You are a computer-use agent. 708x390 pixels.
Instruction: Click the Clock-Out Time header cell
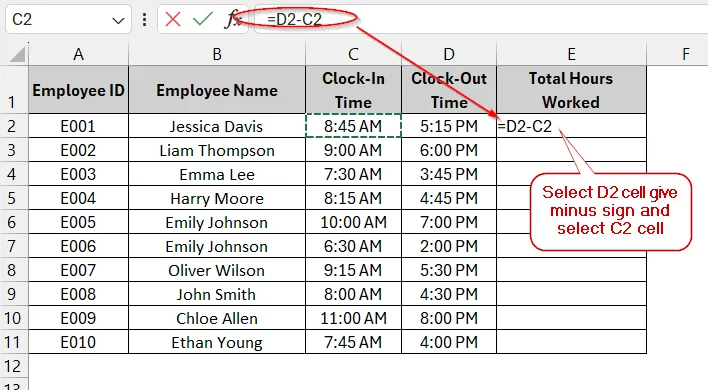click(x=449, y=90)
